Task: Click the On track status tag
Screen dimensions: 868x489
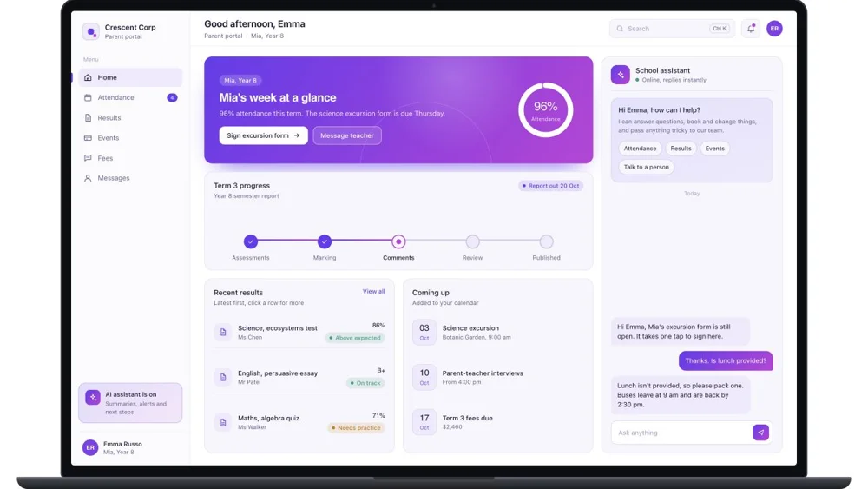Action: click(365, 383)
